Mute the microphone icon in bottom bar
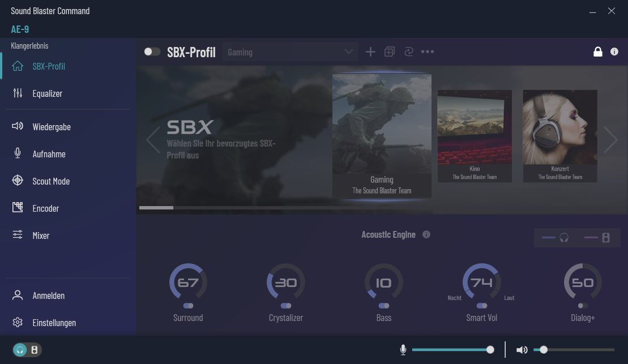628x364 pixels. (x=403, y=350)
